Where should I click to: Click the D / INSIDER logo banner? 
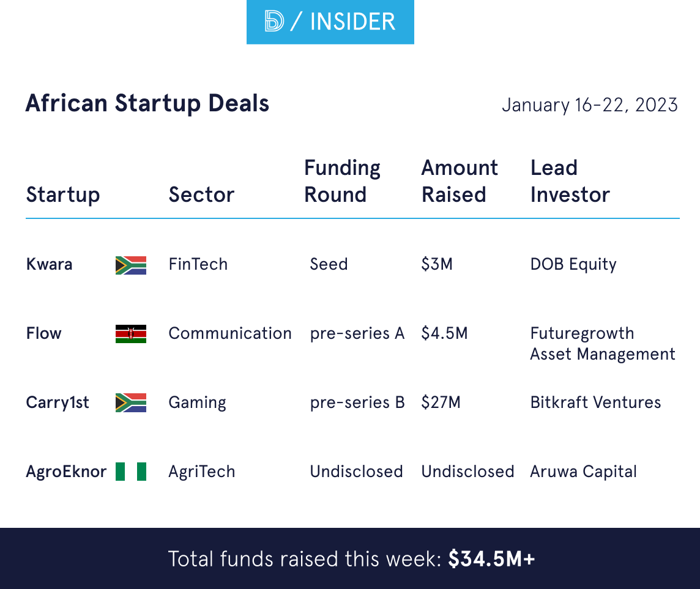pos(330,22)
